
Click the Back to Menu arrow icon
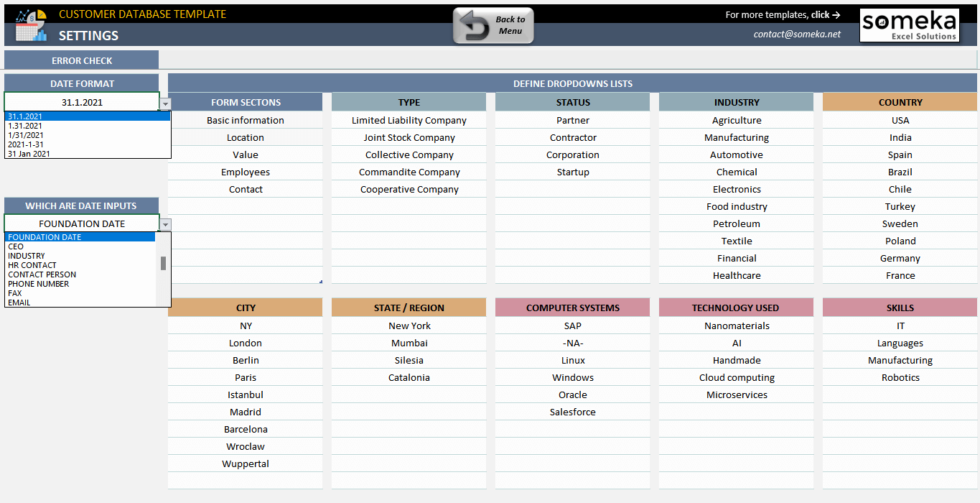(475, 24)
